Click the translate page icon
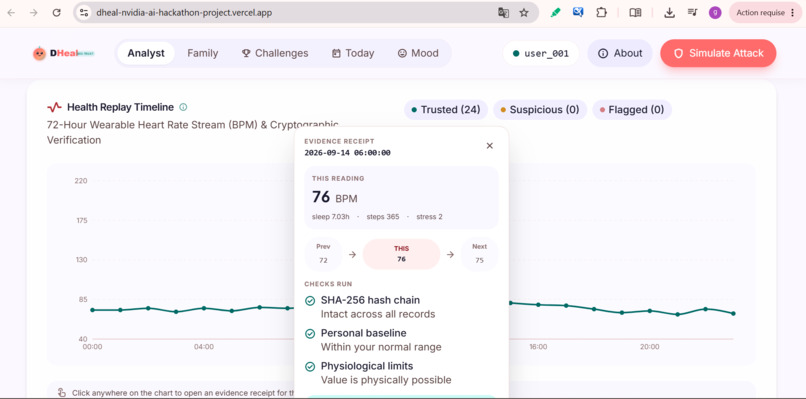 [x=503, y=13]
